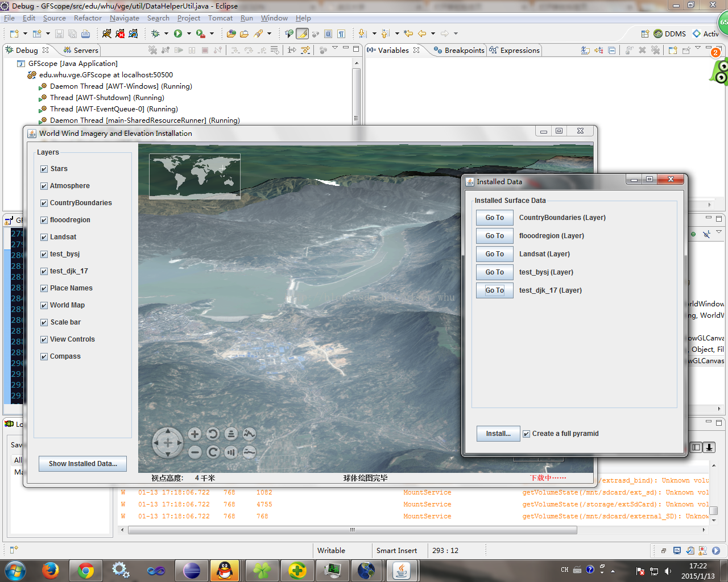Rotate heading clockwise on globe controls
This screenshot has width=728, height=582.
[213, 452]
